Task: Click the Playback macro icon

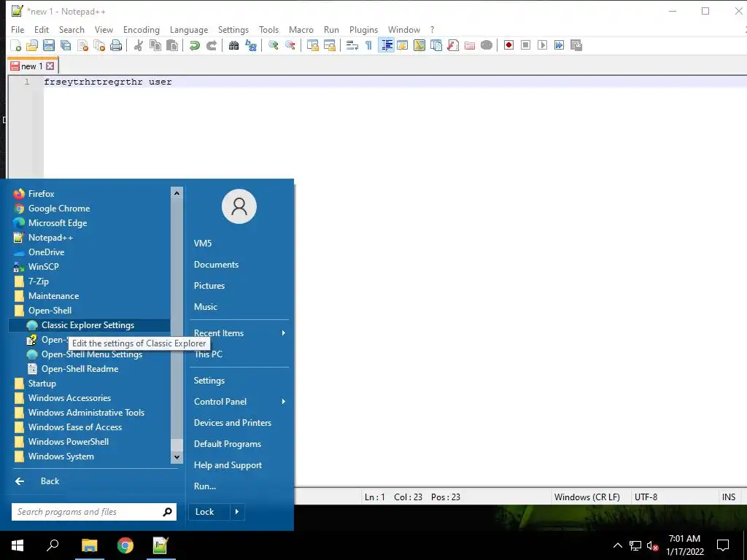Action: 542,45
